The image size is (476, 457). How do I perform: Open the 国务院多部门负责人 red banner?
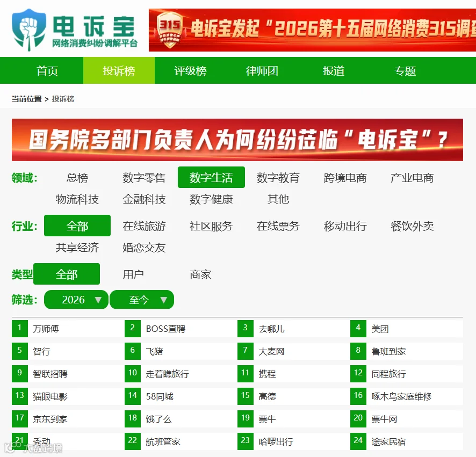click(x=237, y=140)
